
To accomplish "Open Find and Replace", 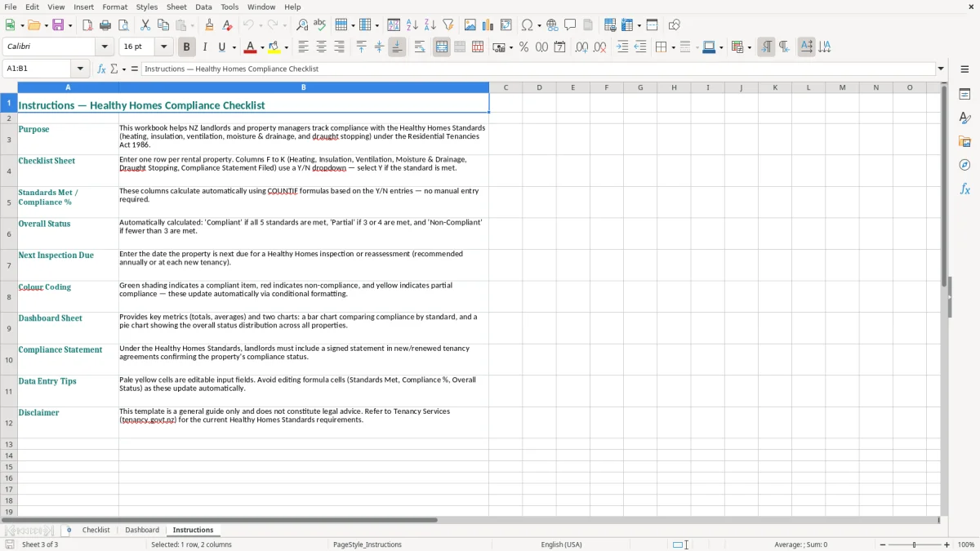I will point(302,25).
